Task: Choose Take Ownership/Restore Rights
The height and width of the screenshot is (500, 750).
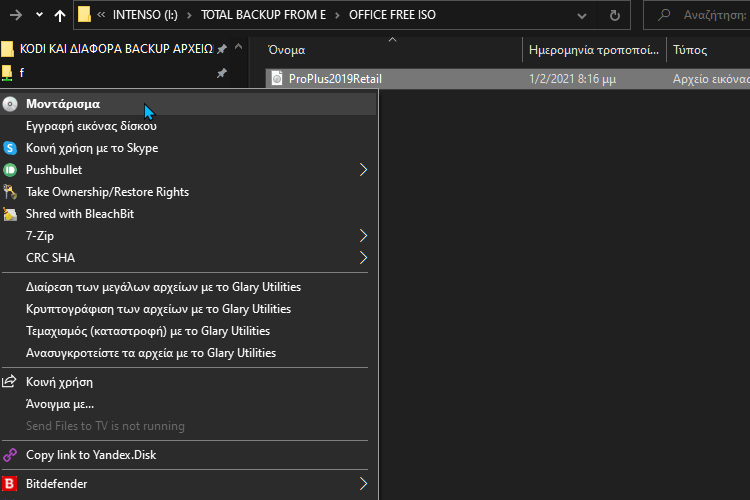Action: [x=188, y=192]
